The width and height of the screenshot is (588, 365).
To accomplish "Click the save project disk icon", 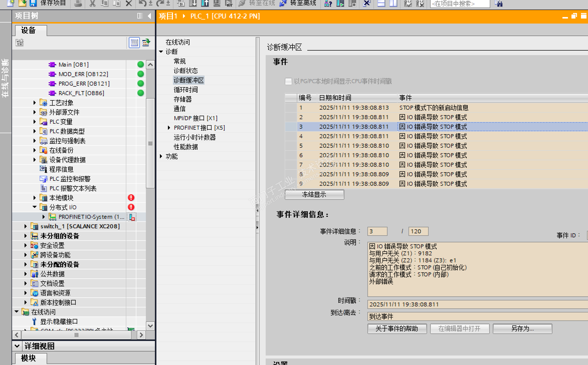I will pos(33,3).
